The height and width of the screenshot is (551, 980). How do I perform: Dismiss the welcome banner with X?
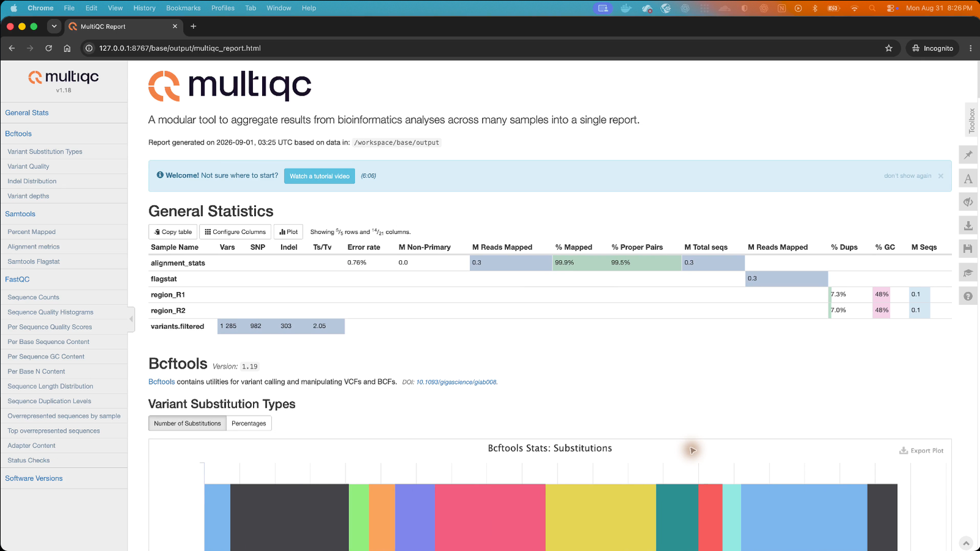click(941, 176)
